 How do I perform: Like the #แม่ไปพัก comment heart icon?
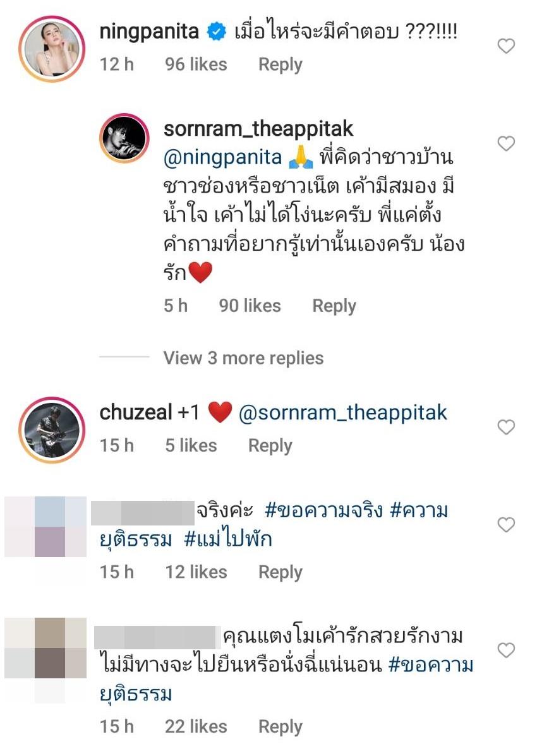click(x=506, y=525)
